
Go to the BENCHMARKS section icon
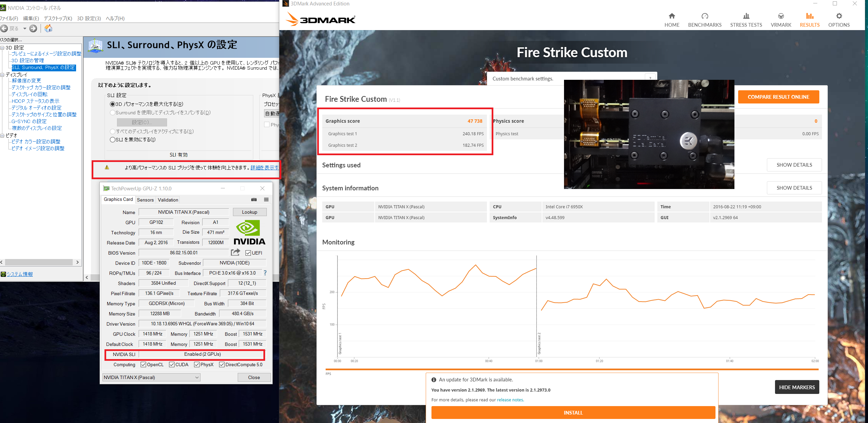click(x=704, y=16)
